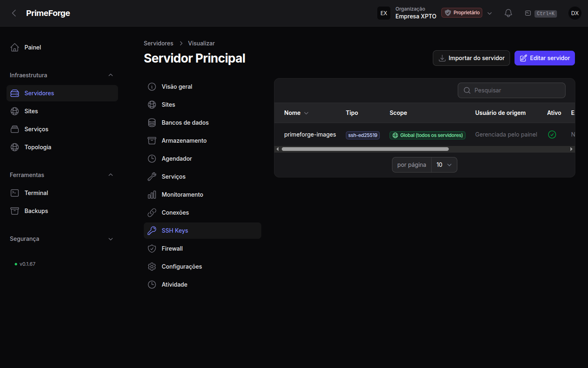Open the Ctrl+K command palette
Screen dimensions: 588x368
[541, 13]
